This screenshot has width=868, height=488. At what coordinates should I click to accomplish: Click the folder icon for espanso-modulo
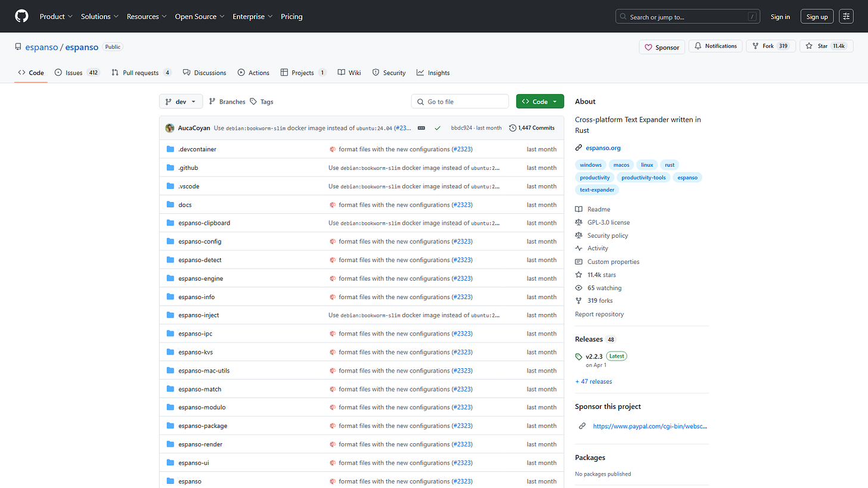click(x=170, y=408)
